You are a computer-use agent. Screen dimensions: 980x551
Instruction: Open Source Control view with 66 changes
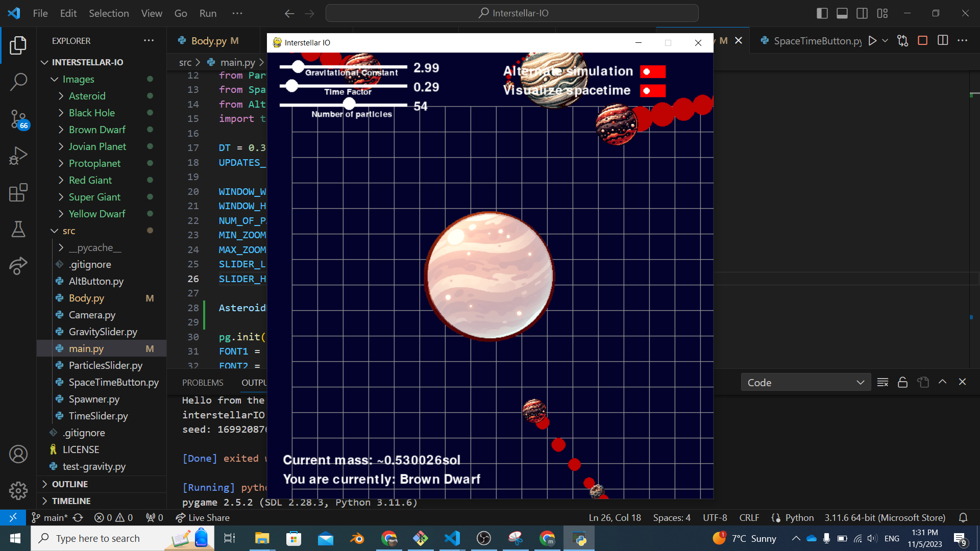pos(18,119)
